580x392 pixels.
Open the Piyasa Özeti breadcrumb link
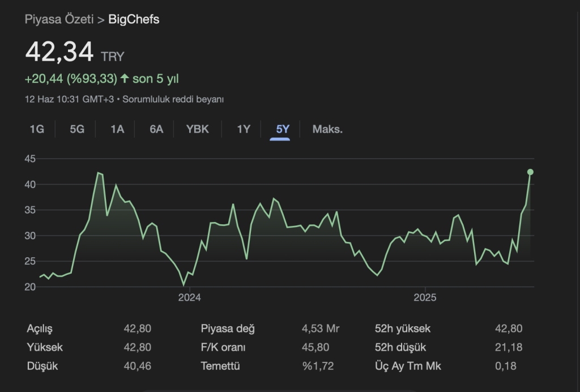click(59, 20)
